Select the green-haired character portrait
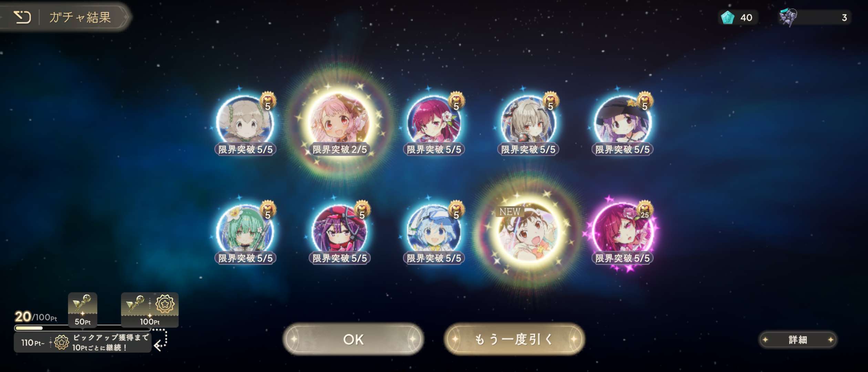Screen dimensions: 868x372 pyautogui.click(x=245, y=230)
